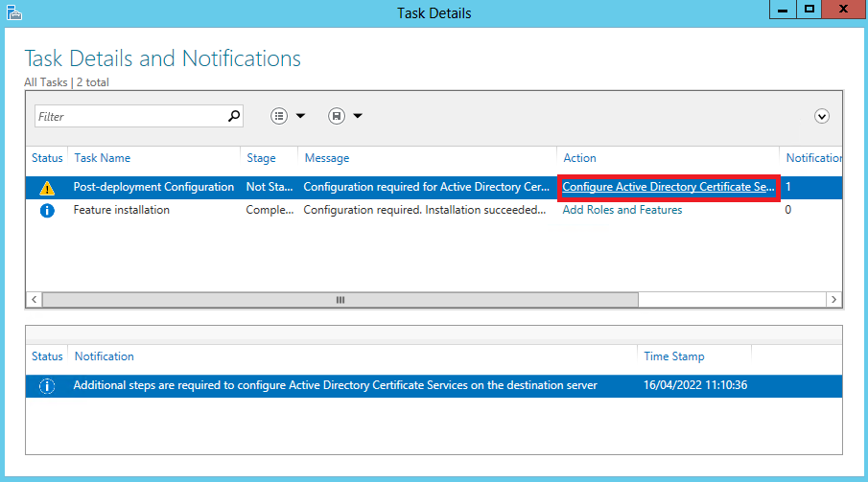Maximize the Task Details window
This screenshot has width=868, height=482.
point(809,10)
